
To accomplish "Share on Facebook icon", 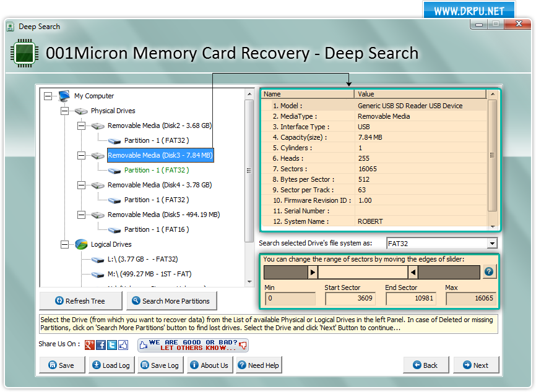I will 101,345.
